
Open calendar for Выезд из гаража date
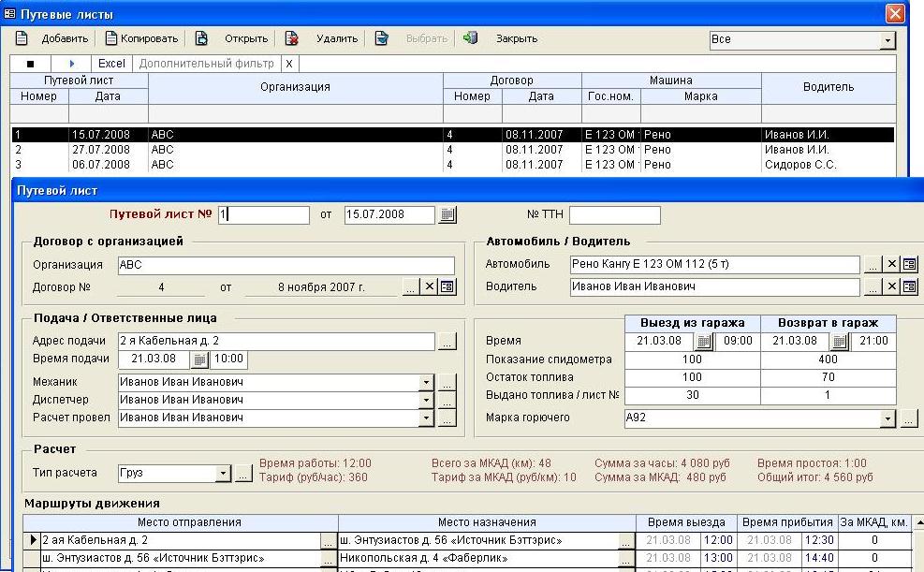click(x=704, y=341)
